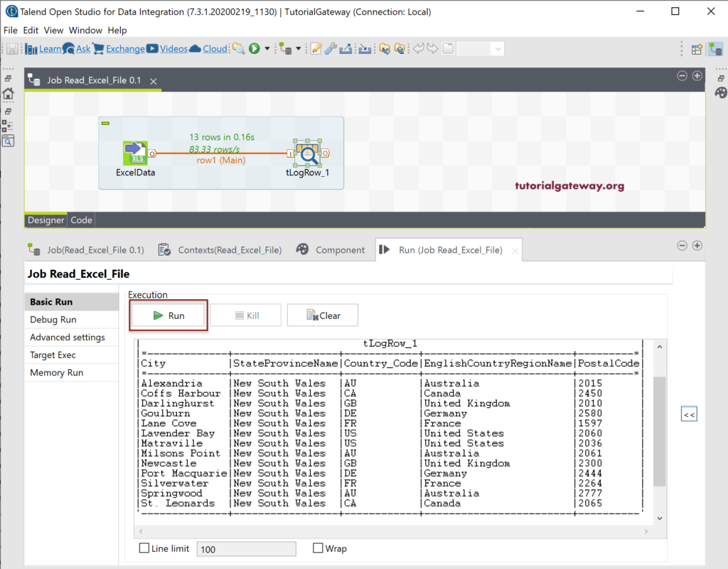
Task: Enable the Wrap checkbox
Action: coord(318,548)
